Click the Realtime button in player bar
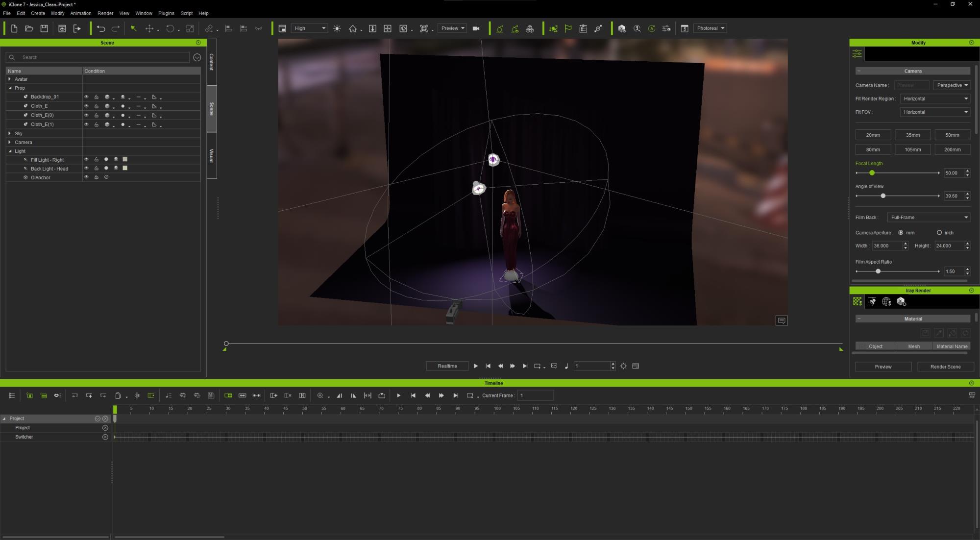980x540 pixels. (x=447, y=366)
